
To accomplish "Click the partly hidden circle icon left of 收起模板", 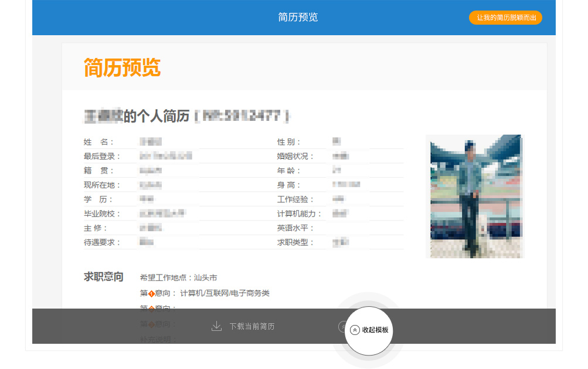I will [x=341, y=327].
